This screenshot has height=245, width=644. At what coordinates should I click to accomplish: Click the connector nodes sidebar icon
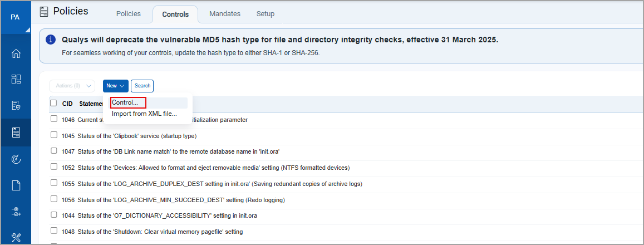click(x=16, y=212)
